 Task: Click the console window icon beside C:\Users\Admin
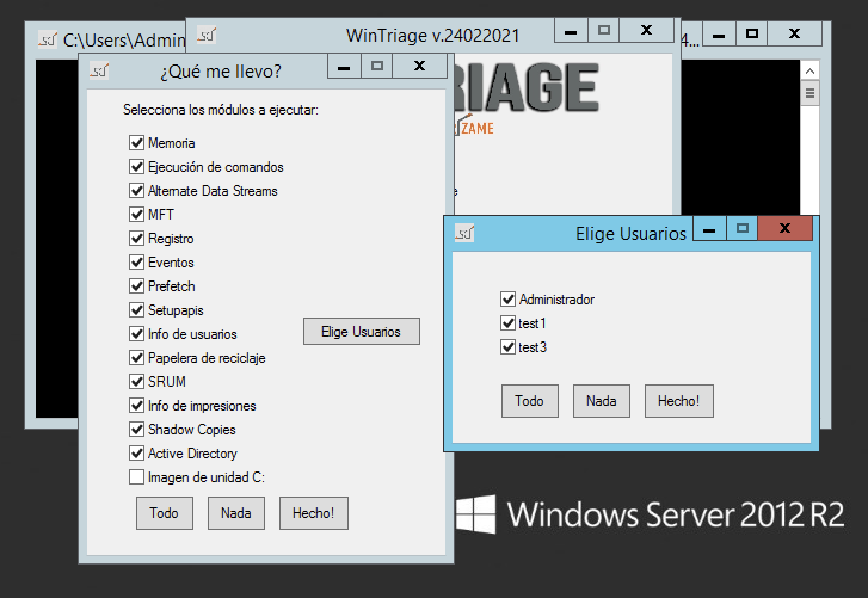click(47, 39)
